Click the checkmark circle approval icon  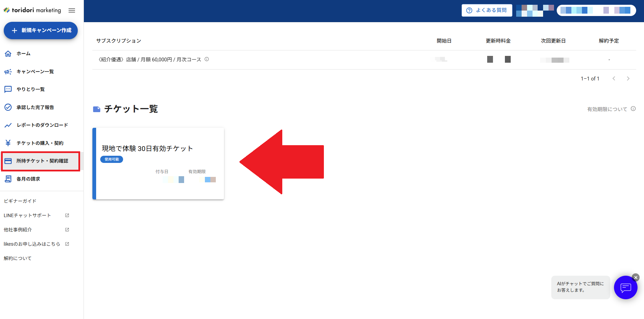tap(8, 107)
